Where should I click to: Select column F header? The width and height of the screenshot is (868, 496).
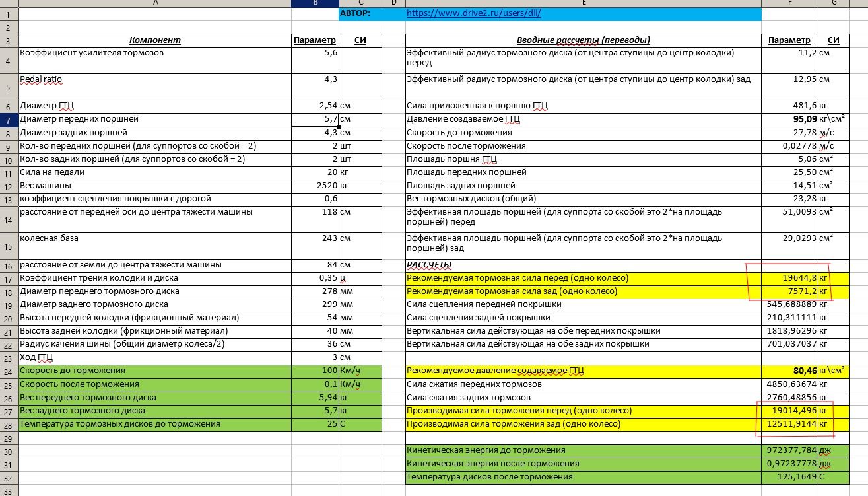point(789,3)
